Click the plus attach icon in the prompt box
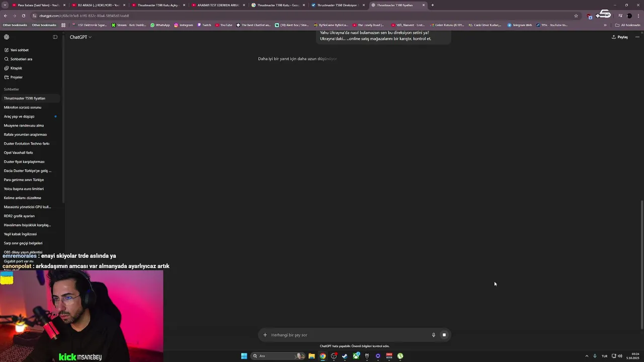644x362 pixels. click(x=265, y=335)
